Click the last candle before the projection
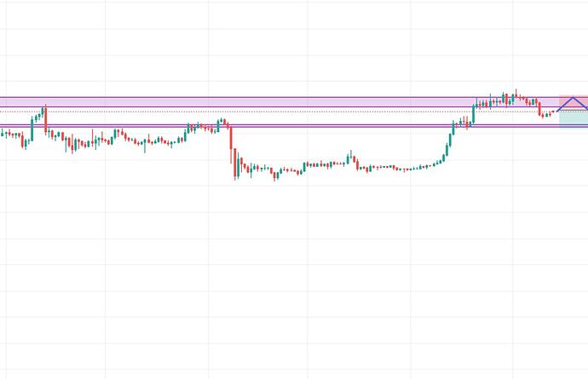The height and width of the screenshot is (379, 588). (x=551, y=113)
